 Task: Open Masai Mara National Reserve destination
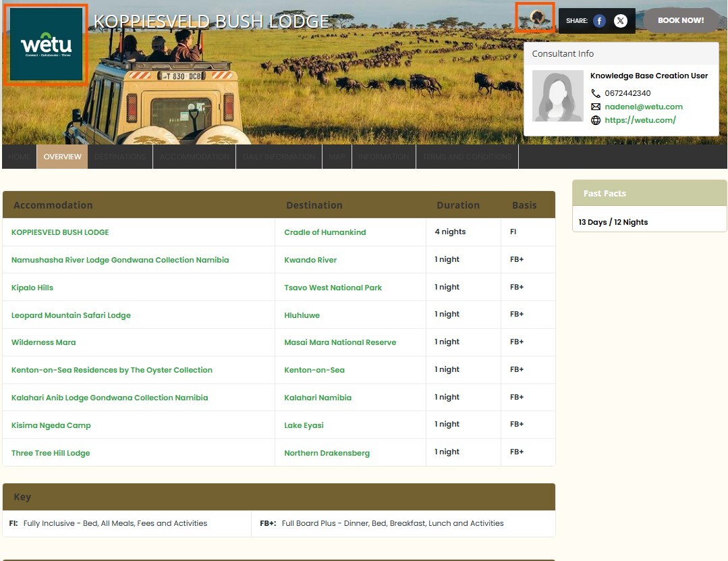tap(340, 342)
